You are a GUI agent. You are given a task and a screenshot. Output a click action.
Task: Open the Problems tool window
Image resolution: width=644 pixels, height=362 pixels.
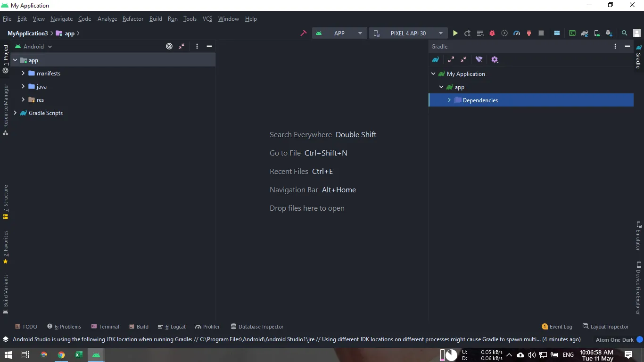[x=64, y=327]
